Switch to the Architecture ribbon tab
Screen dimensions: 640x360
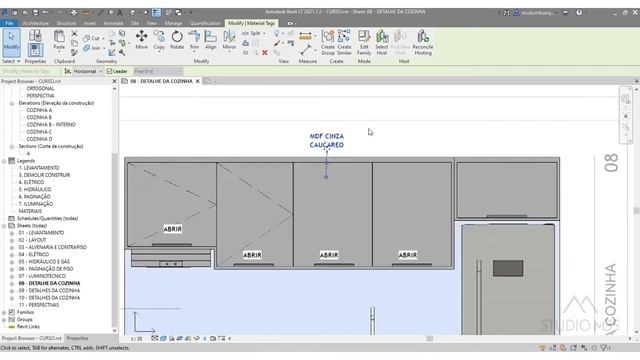pos(36,23)
